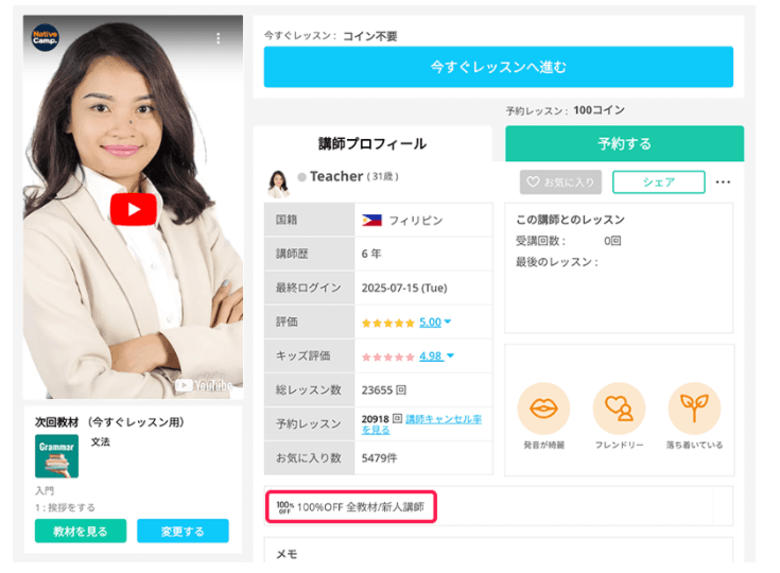The image size is (780, 573).
Task: Click the 2025-07-15 (Tue) last login value
Action: (404, 288)
